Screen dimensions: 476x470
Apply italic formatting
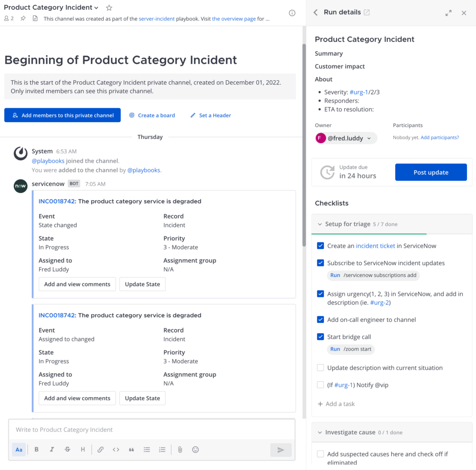52,450
